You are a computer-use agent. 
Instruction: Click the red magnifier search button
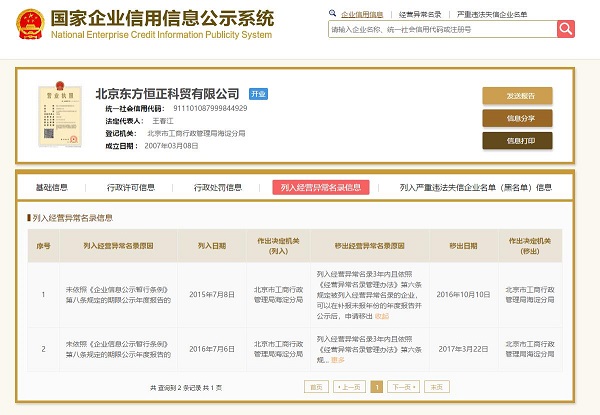pyautogui.click(x=566, y=31)
